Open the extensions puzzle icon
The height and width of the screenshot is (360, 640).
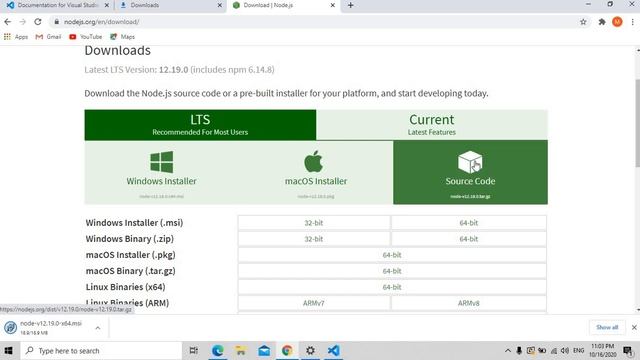coord(602,22)
